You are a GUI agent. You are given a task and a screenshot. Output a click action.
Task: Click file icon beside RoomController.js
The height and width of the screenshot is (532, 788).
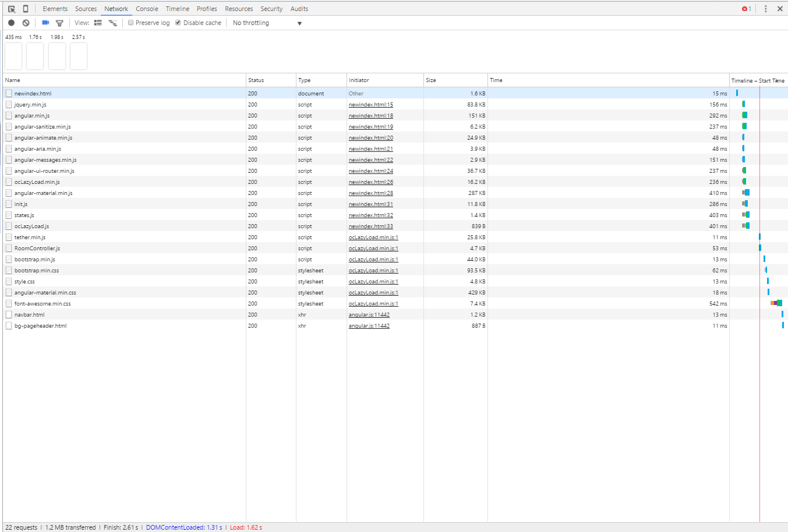coord(9,248)
